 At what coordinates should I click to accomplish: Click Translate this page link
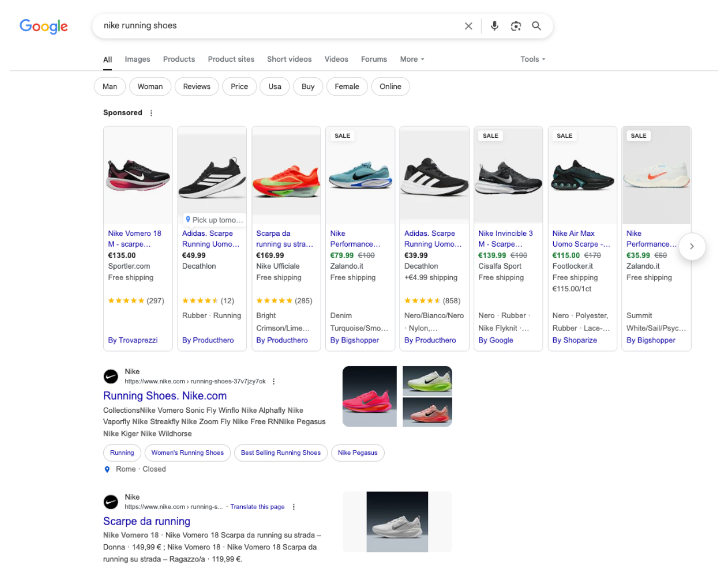257,507
